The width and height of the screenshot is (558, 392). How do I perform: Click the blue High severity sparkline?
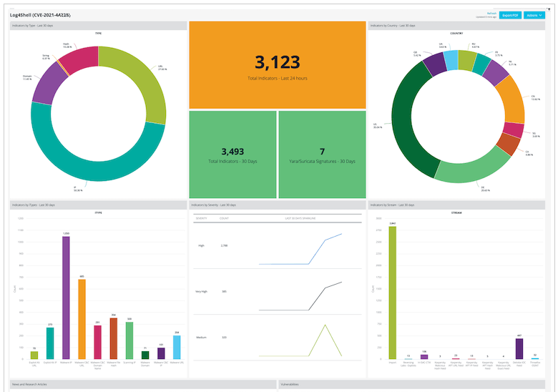coord(300,249)
